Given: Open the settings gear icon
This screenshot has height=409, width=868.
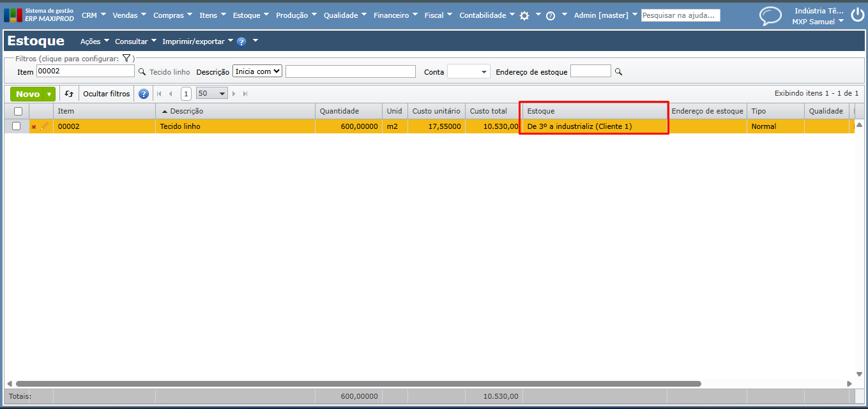Looking at the screenshot, I should 524,15.
